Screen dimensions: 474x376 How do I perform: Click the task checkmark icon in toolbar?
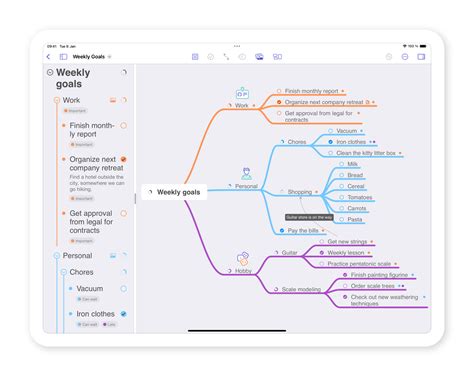pos(211,57)
